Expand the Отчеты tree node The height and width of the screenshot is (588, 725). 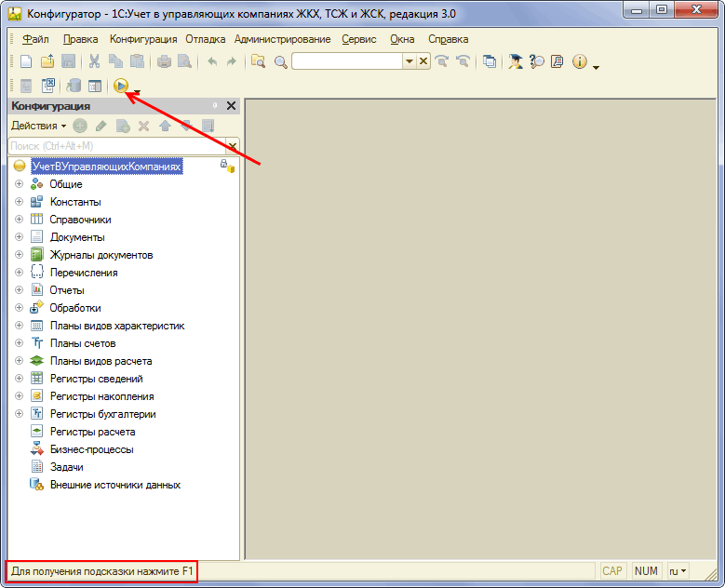click(x=19, y=290)
